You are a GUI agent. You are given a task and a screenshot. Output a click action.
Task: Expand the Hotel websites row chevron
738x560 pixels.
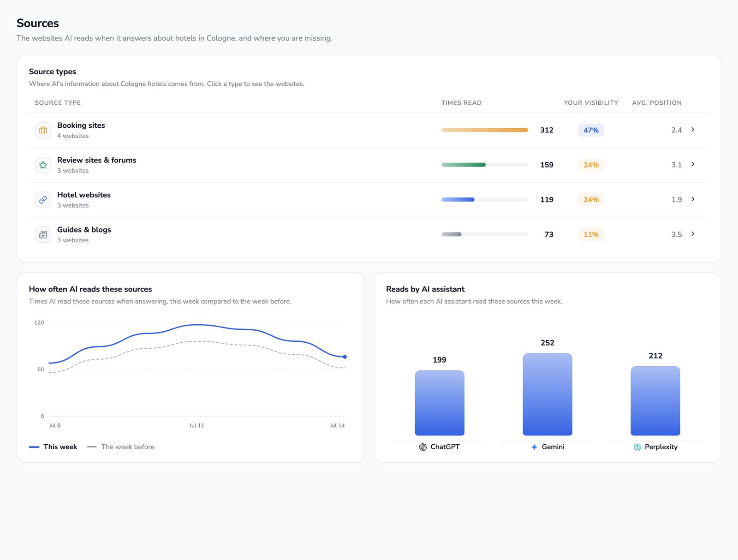pyautogui.click(x=693, y=199)
